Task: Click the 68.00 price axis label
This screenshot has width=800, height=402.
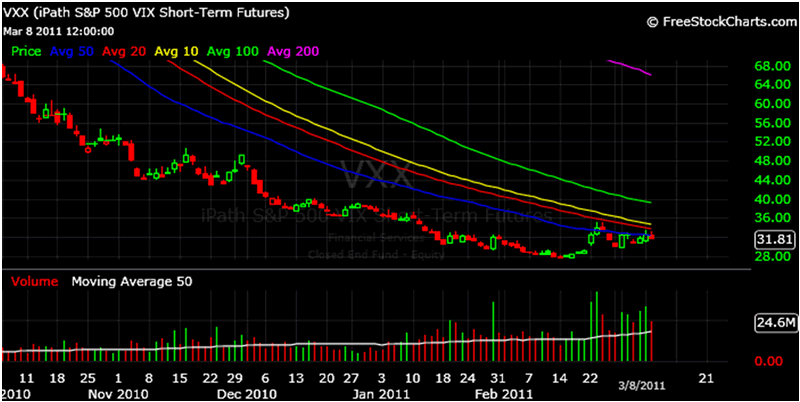Action: tap(774, 66)
